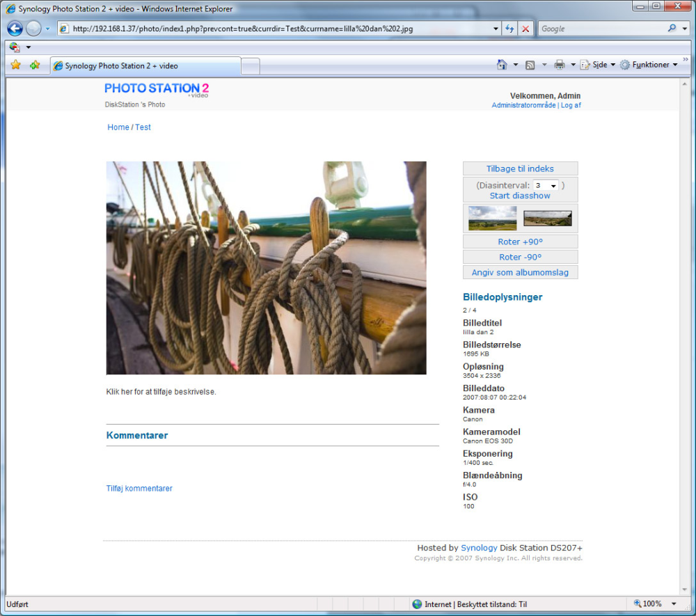This screenshot has height=616, width=696.
Task: Open the Funktioner tools menu
Action: click(649, 65)
